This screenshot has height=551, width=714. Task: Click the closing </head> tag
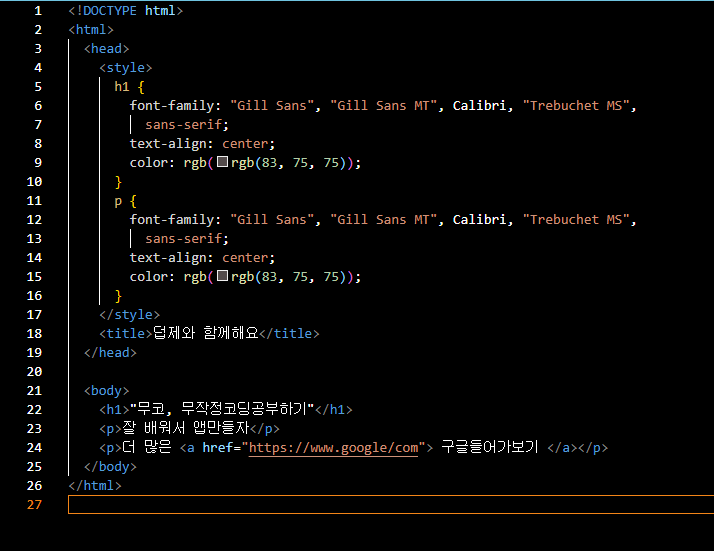point(110,353)
